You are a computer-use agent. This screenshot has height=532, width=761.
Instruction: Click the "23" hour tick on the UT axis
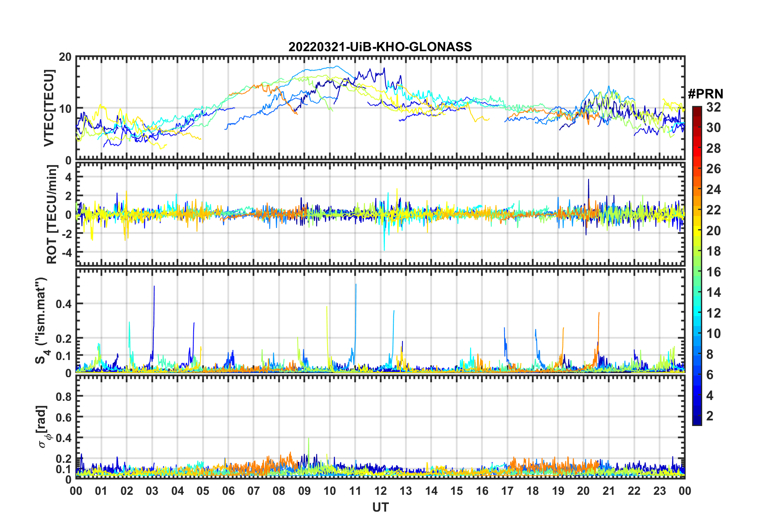(x=660, y=491)
